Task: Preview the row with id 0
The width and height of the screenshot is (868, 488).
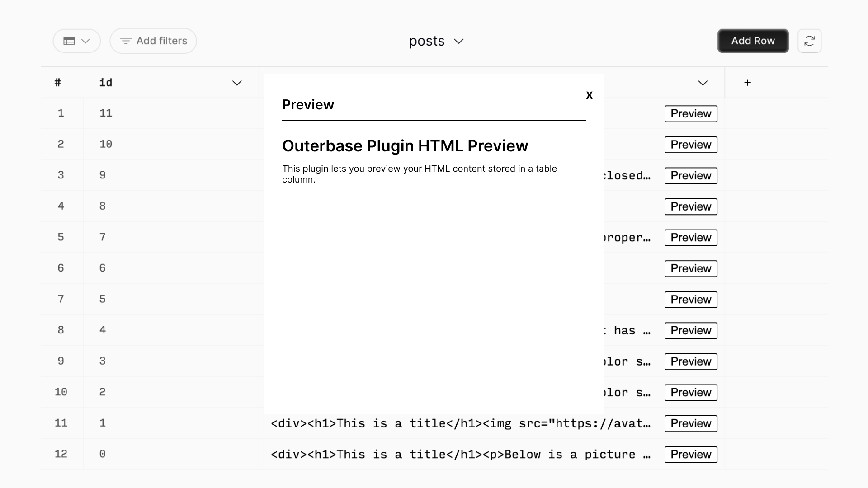Action: tap(691, 455)
